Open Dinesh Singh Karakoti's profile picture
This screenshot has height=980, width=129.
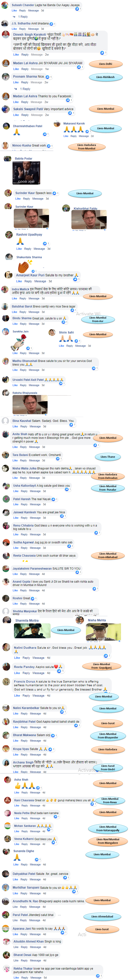pos(6,35)
